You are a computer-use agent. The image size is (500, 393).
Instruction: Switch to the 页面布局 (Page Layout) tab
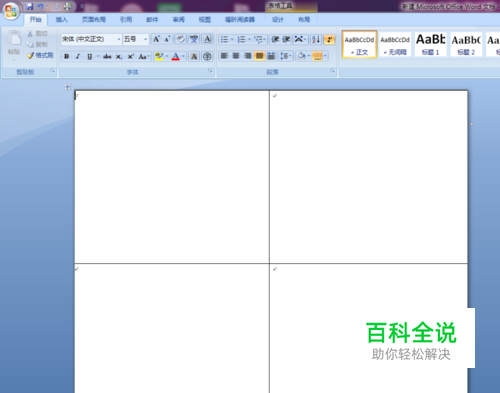coord(94,20)
